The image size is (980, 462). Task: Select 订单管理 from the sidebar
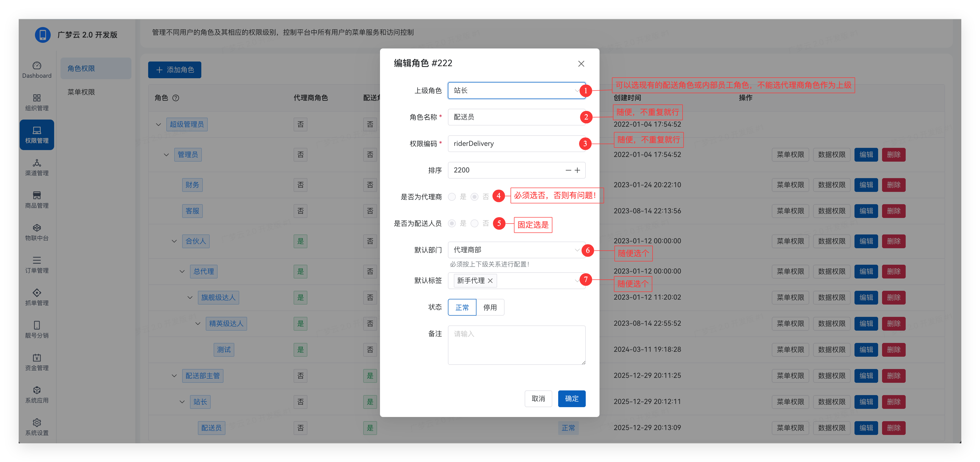pyautogui.click(x=36, y=265)
